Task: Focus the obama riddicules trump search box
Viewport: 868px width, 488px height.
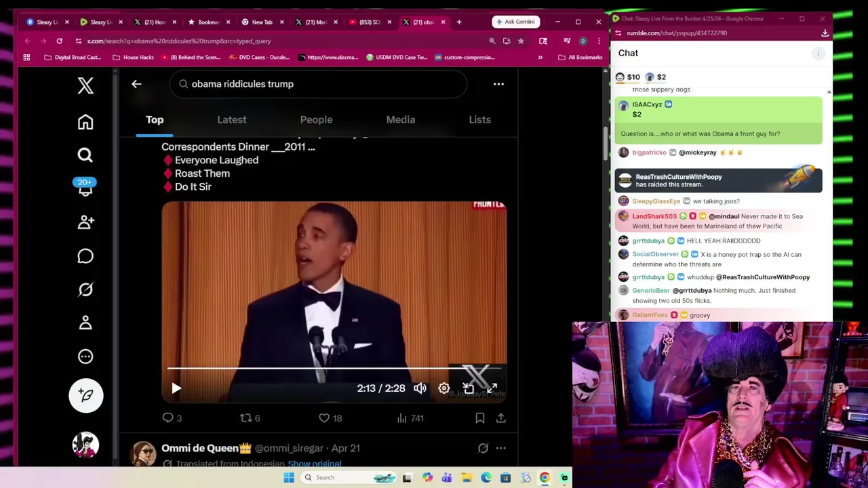Action: pos(319,84)
